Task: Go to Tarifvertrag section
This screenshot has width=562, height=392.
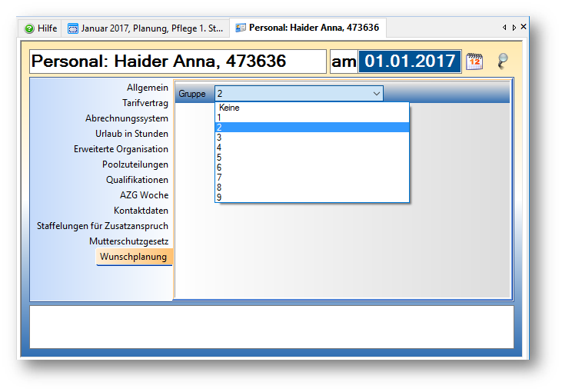Action: click(145, 103)
